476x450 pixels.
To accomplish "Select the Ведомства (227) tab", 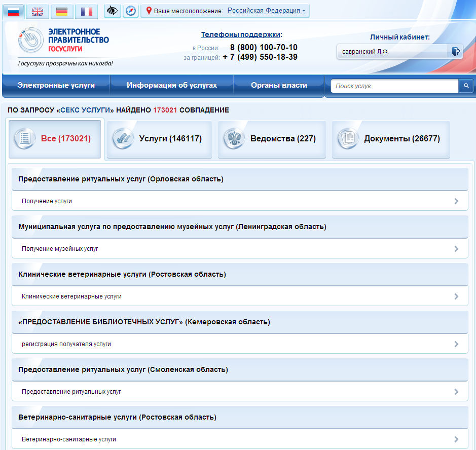I will point(272,139).
